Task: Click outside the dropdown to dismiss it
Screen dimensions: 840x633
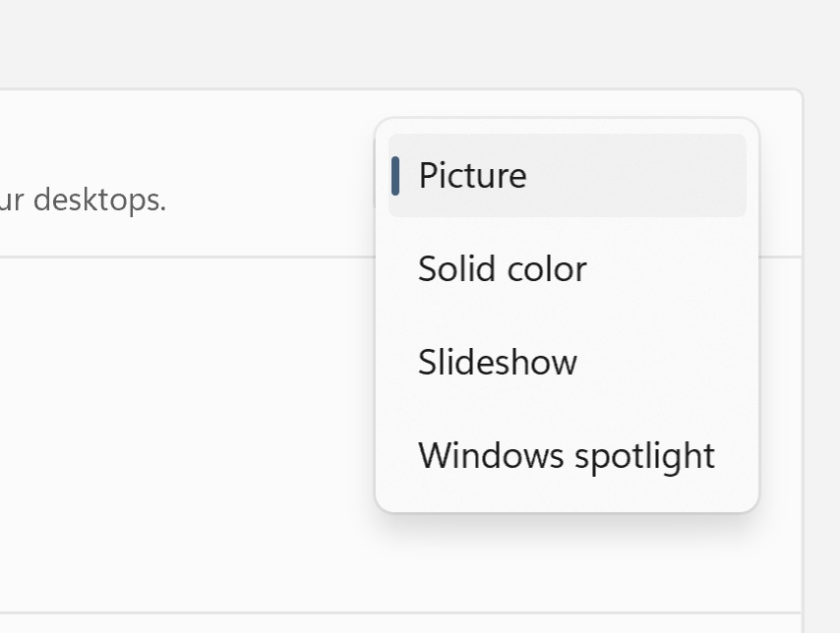Action: click(x=177, y=442)
